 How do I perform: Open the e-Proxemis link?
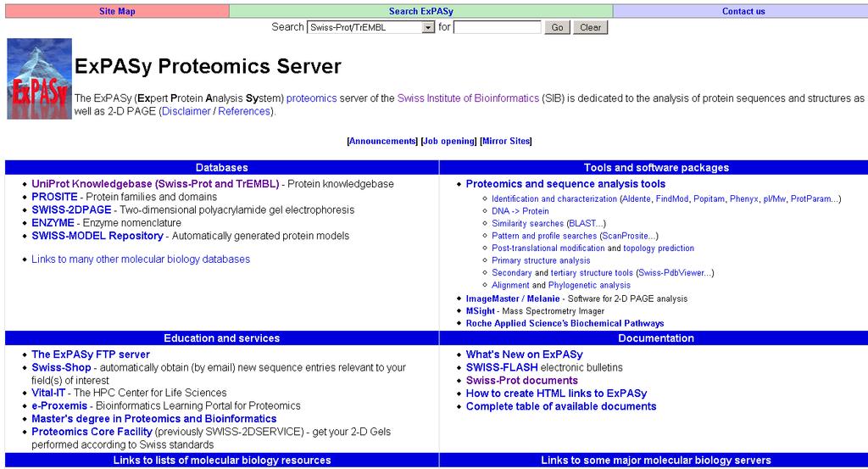59,406
